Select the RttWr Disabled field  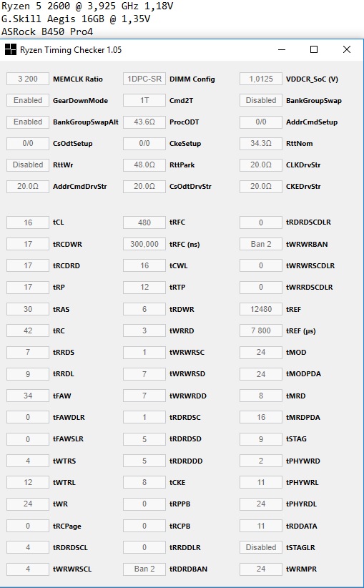coord(28,165)
